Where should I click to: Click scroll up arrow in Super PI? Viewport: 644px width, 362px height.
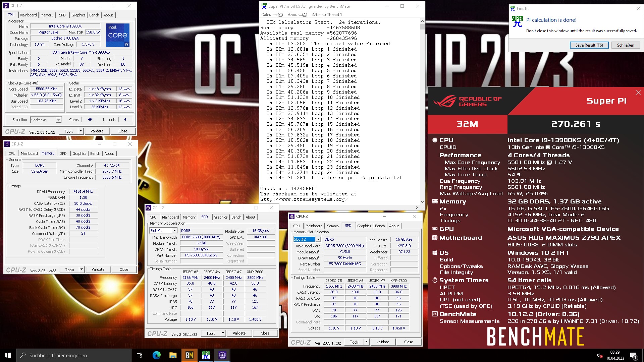(422, 21)
